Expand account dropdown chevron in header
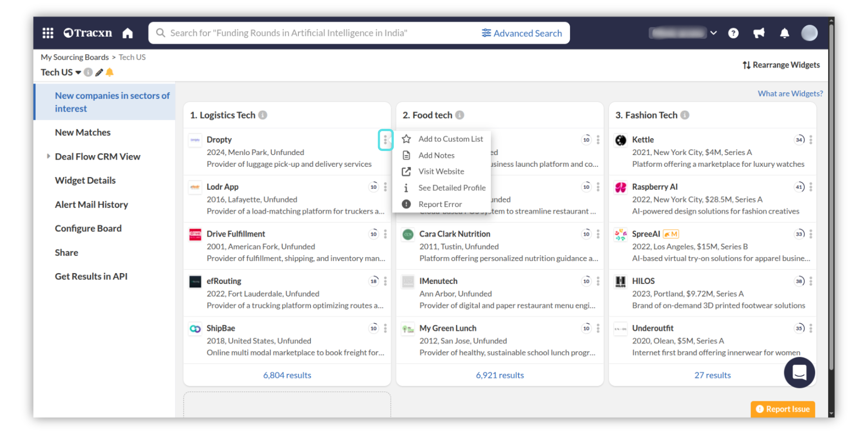This screenshot has height=434, width=868. (x=713, y=33)
